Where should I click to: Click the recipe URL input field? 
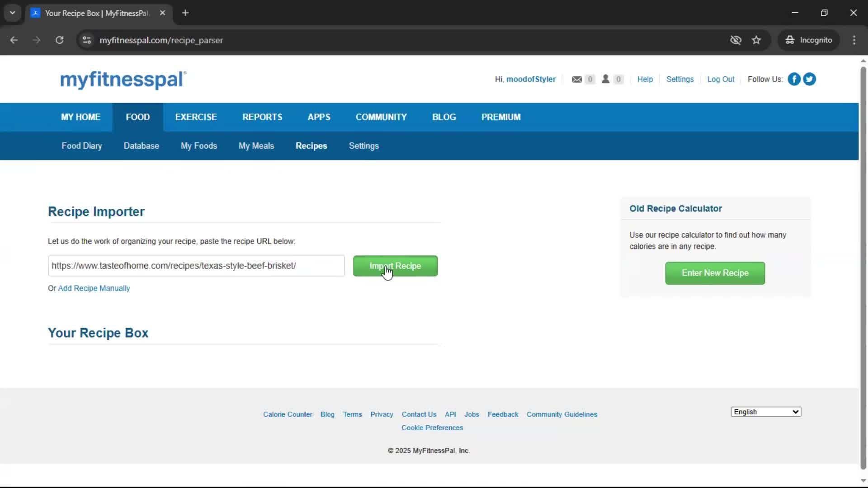(196, 266)
